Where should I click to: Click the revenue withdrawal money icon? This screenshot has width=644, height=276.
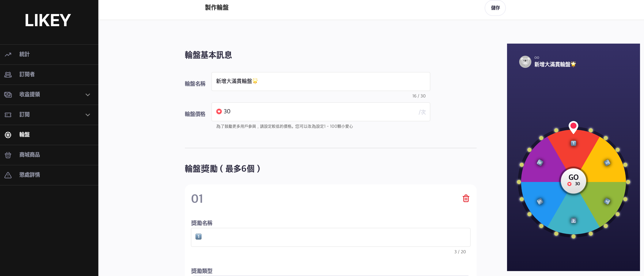tap(8, 95)
